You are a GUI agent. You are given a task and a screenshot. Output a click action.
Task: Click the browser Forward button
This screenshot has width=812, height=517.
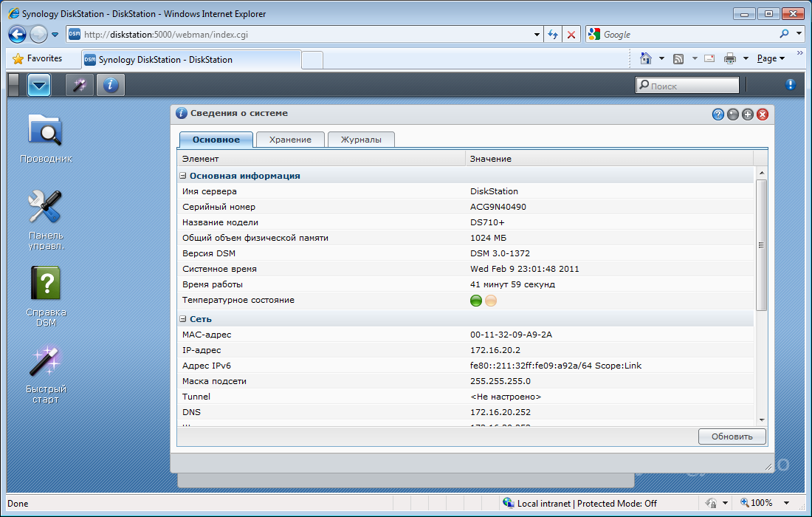pos(38,35)
